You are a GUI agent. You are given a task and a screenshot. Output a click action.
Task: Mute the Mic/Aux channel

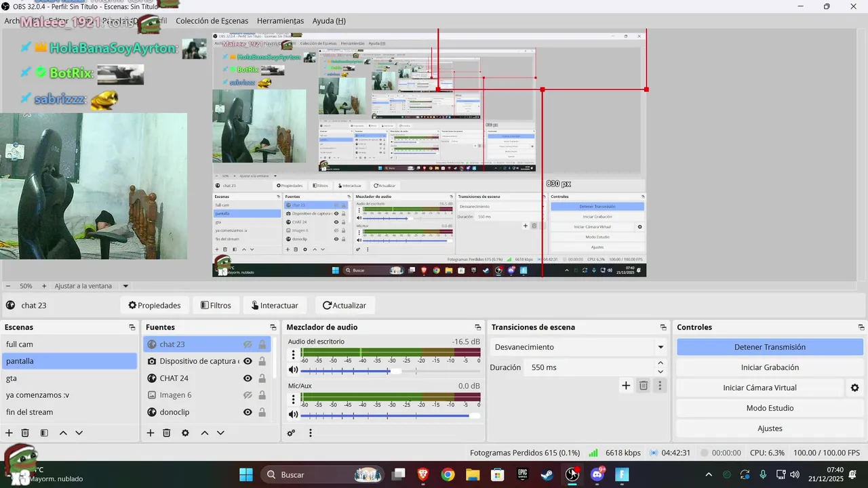click(293, 415)
